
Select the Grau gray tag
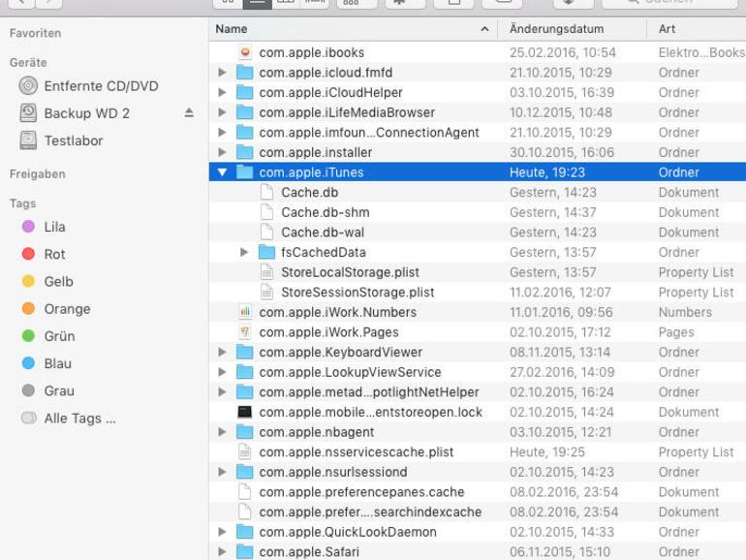tap(28, 390)
